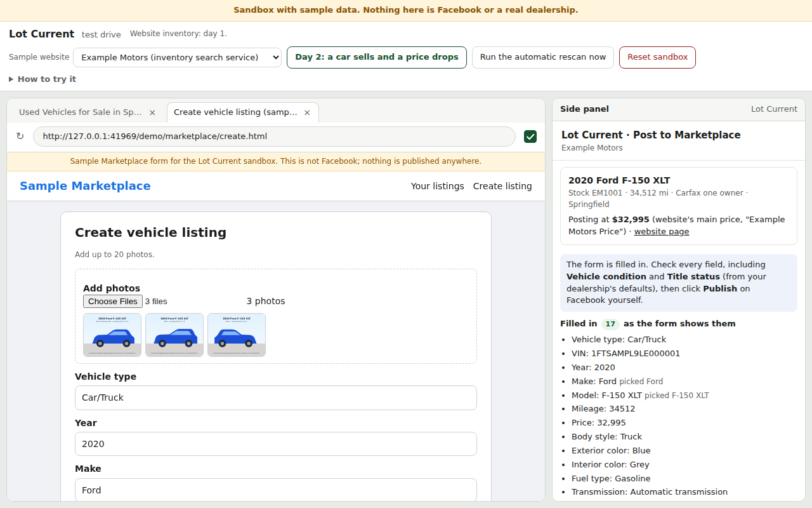This screenshot has height=508, width=812.
Task: Run the automatic rescan now
Action: (x=543, y=57)
